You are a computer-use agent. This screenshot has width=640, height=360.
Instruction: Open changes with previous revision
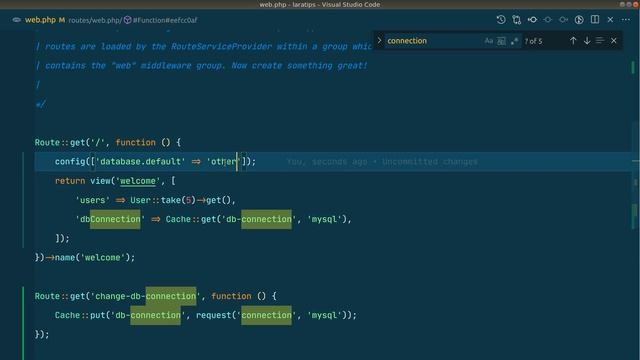click(532, 20)
